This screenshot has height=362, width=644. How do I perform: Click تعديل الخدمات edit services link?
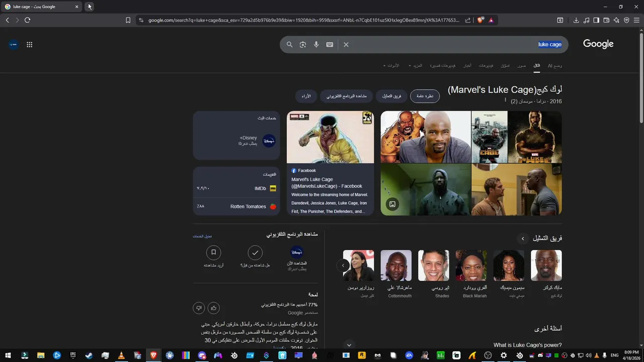pos(202,236)
